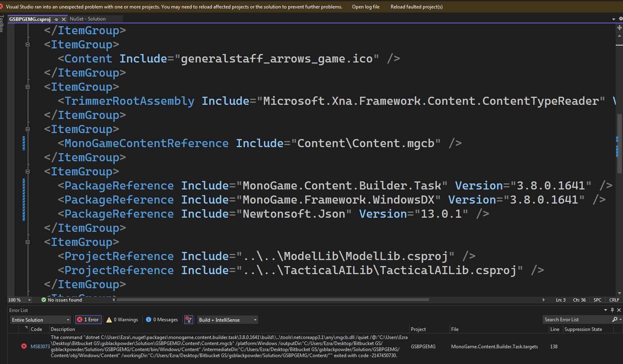Select the GSBPGEMG project cell
This screenshot has width=623, height=364.
tap(423, 347)
